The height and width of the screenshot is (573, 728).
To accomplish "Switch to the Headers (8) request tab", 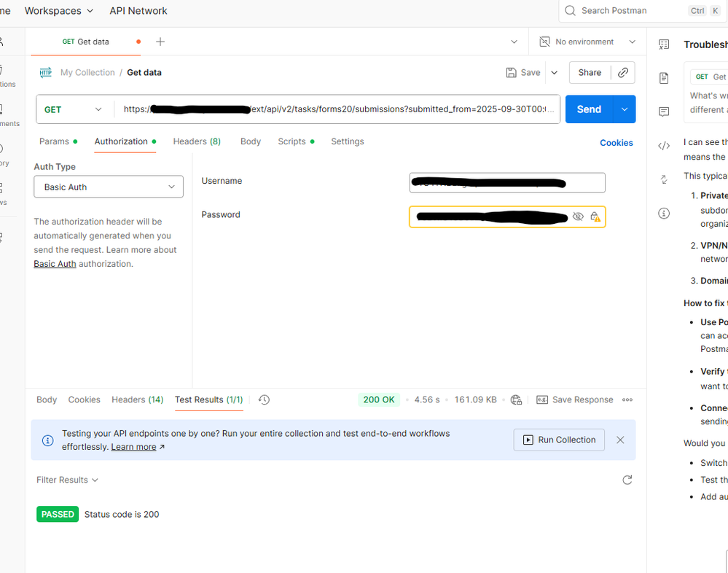I will click(x=197, y=141).
